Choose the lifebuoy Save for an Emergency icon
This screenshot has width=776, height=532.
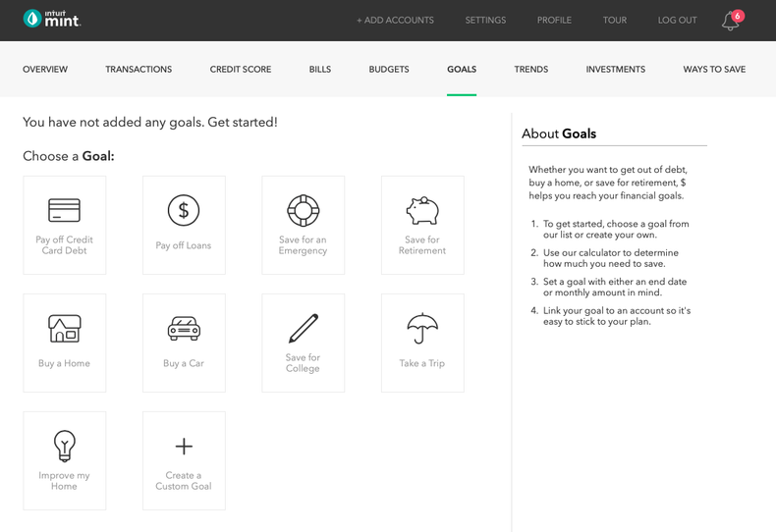point(303,210)
